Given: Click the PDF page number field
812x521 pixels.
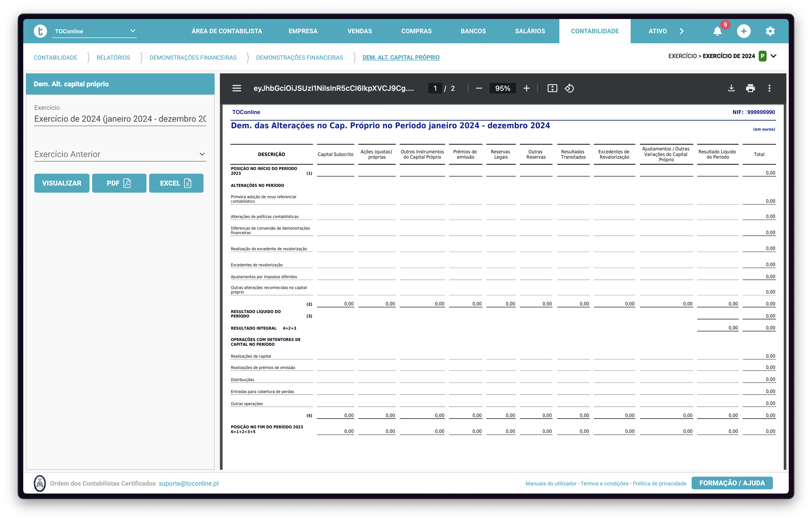Looking at the screenshot, I should click(435, 88).
